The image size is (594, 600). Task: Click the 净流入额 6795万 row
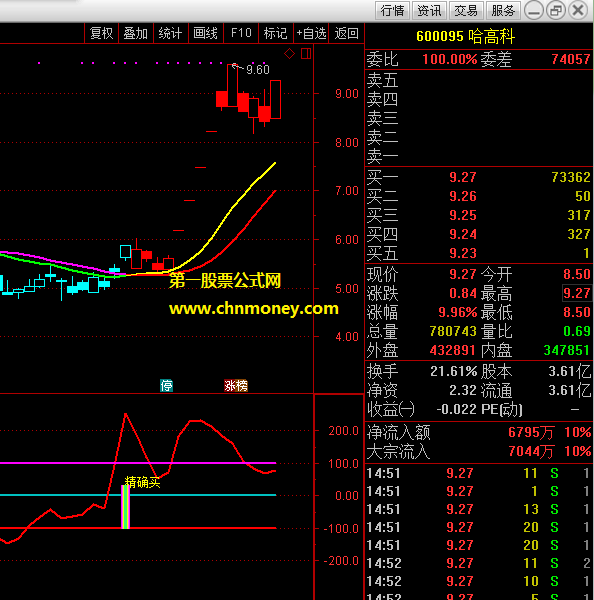(479, 432)
